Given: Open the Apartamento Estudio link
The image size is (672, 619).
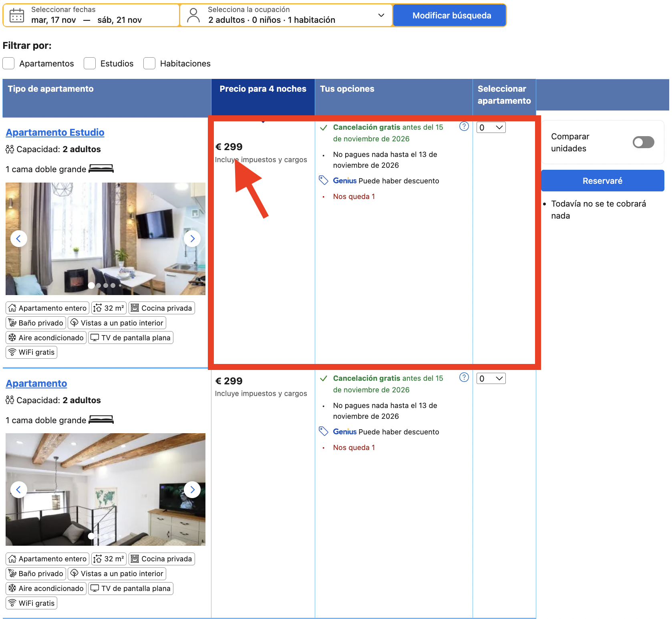Looking at the screenshot, I should coord(55,132).
